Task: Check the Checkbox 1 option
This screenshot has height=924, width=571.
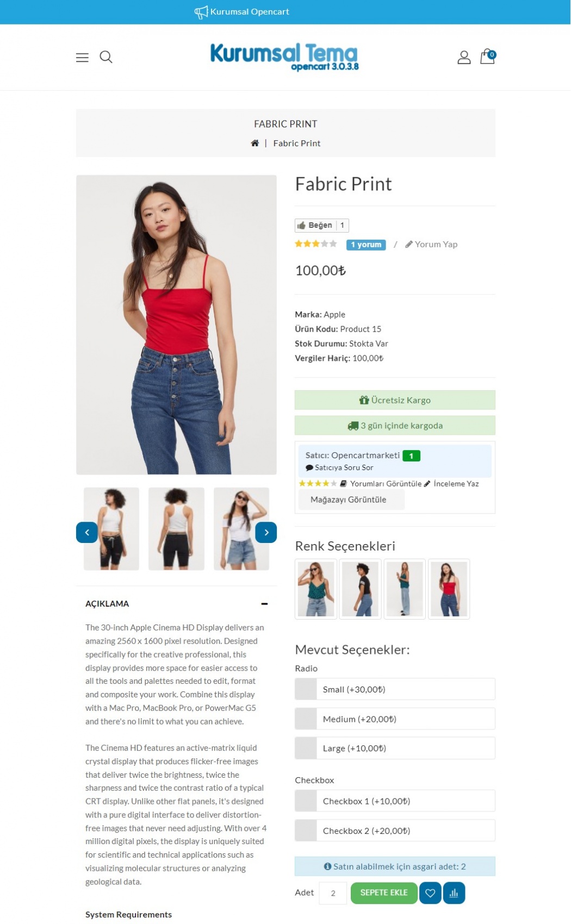Action: click(x=395, y=801)
